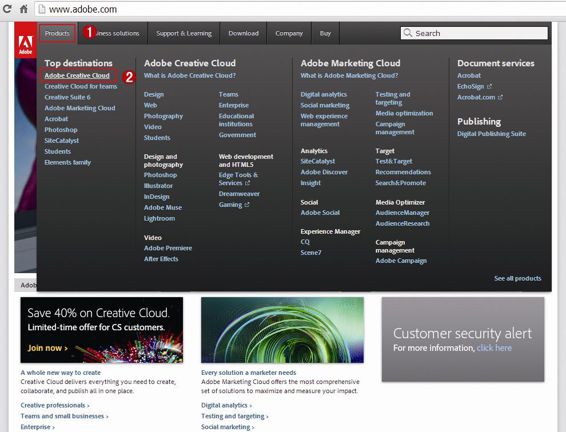Open the After Effects link
The height and width of the screenshot is (432, 566).
click(161, 259)
